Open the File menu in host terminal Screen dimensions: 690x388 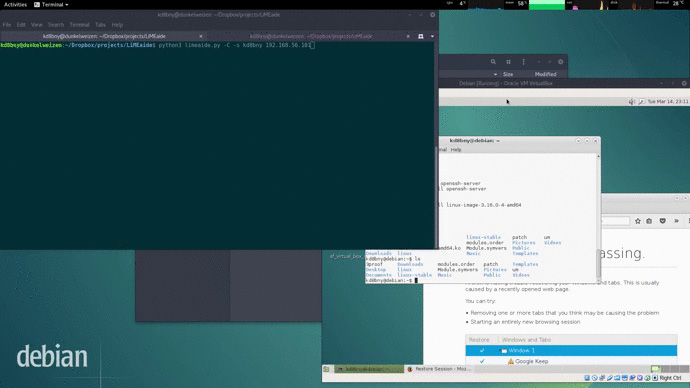[x=7, y=25]
